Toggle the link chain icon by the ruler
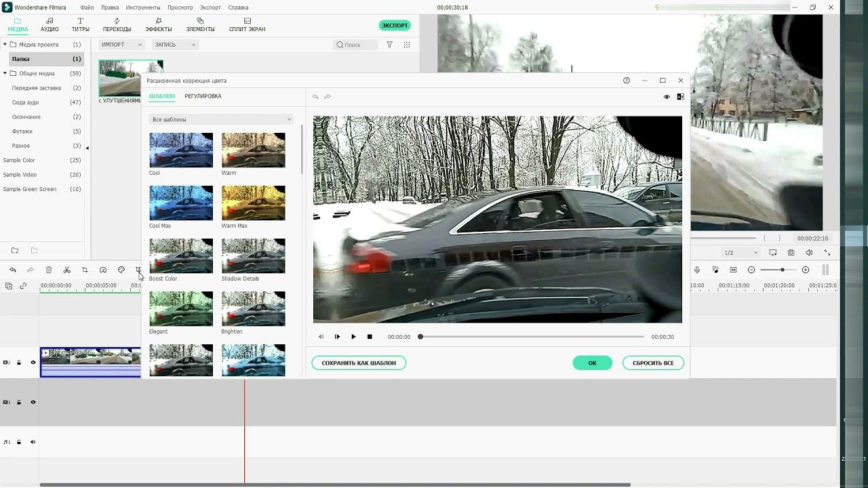 point(23,286)
